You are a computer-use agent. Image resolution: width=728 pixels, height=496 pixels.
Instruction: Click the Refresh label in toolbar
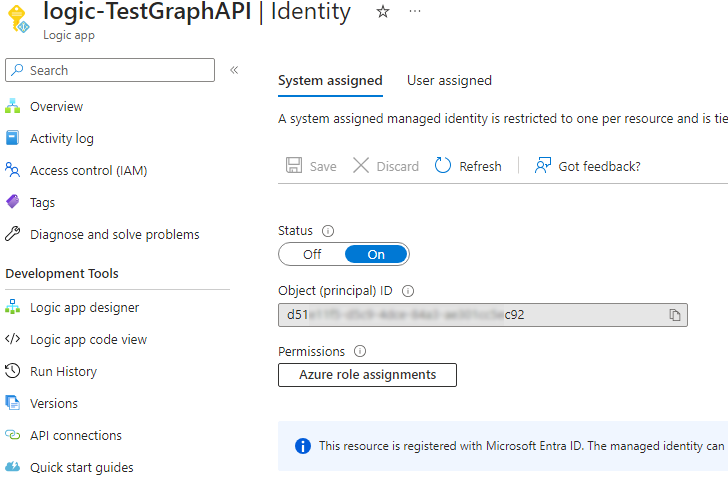pyautogui.click(x=480, y=166)
